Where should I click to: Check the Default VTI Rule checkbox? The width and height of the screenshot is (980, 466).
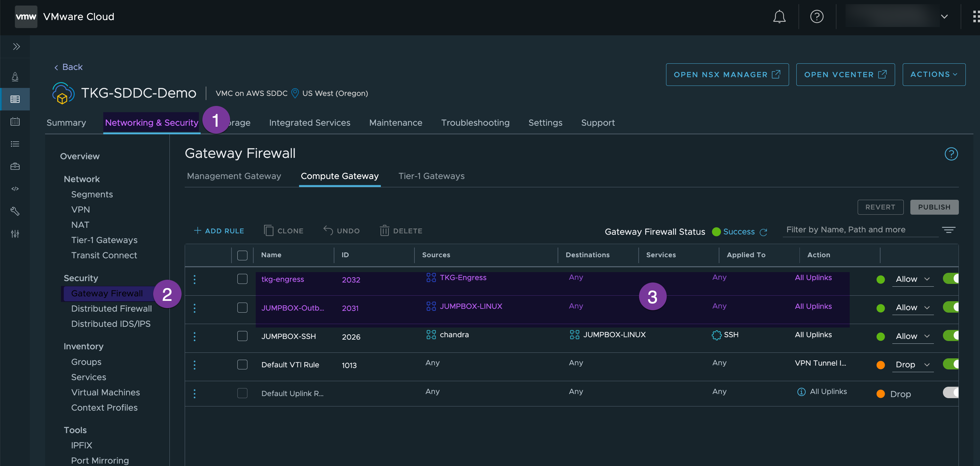[242, 365]
